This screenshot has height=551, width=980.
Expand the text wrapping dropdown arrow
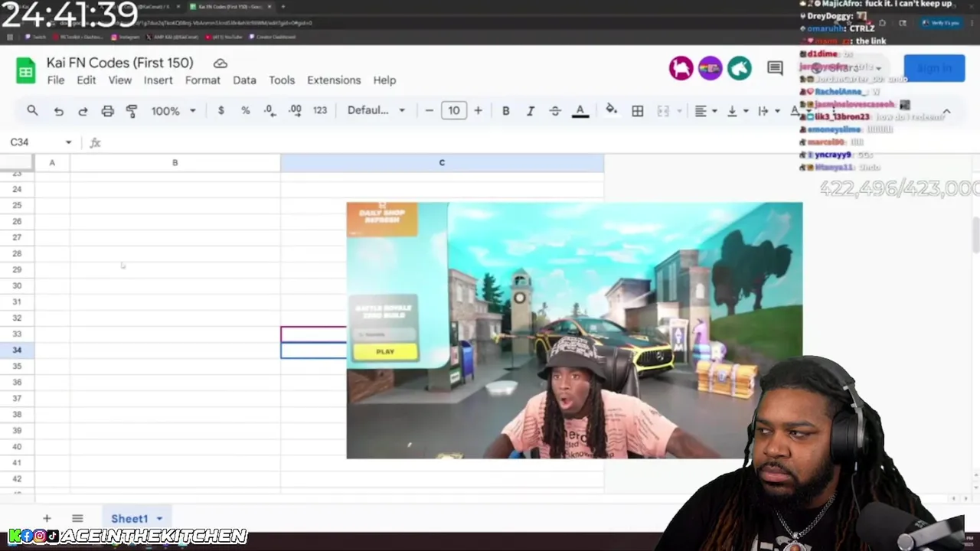pyautogui.click(x=777, y=111)
